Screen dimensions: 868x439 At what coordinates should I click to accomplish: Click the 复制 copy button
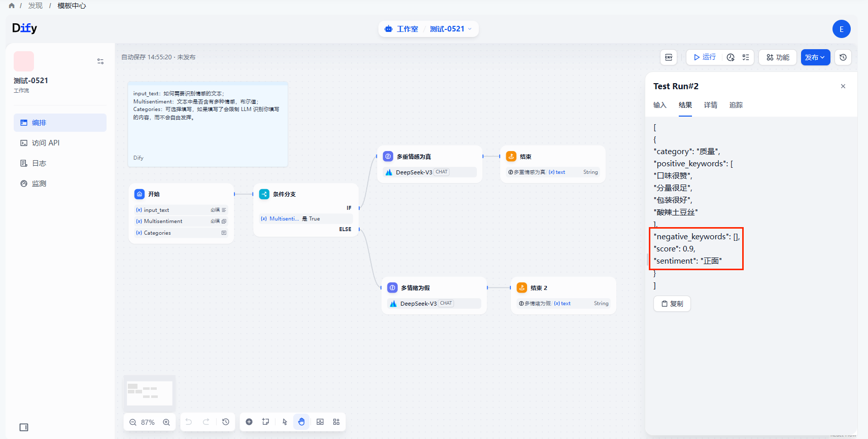(x=672, y=304)
